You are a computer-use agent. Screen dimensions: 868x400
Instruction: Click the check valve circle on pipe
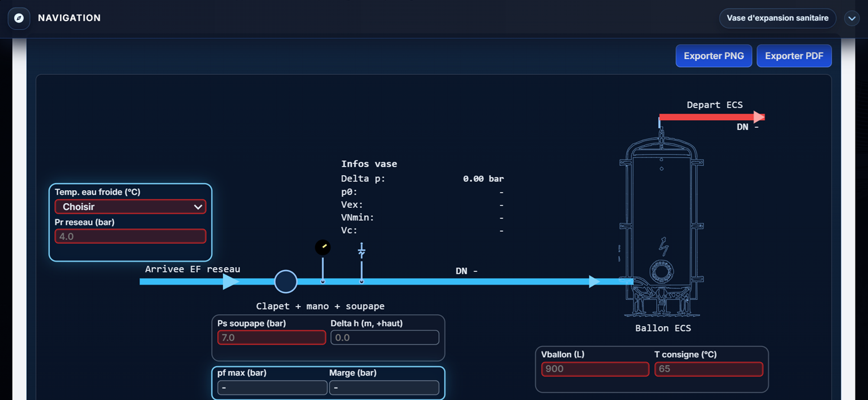pyautogui.click(x=286, y=282)
